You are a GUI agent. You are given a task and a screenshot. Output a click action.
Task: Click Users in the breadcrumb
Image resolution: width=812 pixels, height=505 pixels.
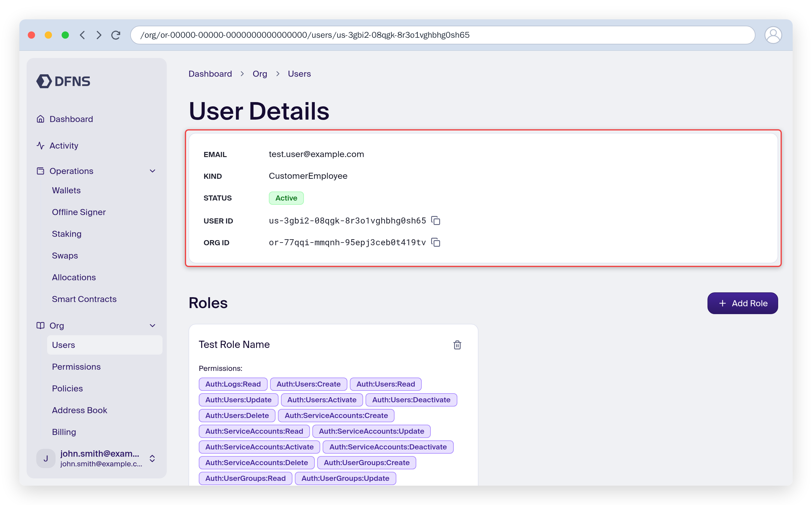coord(299,74)
